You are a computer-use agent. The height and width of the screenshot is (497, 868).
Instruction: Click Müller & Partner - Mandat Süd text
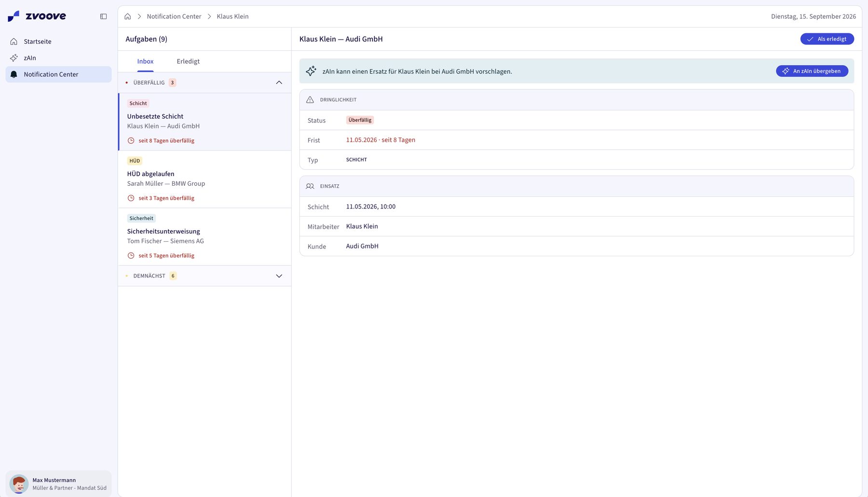(69, 488)
